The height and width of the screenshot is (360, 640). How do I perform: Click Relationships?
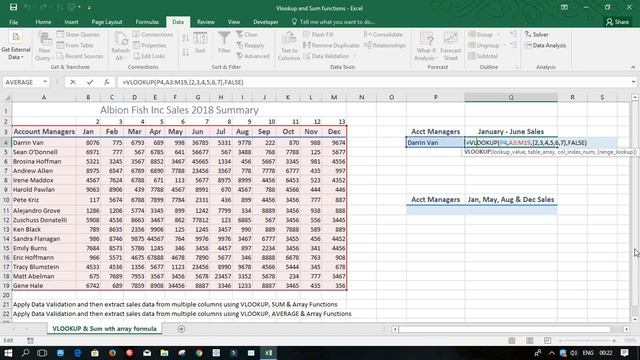[384, 45]
